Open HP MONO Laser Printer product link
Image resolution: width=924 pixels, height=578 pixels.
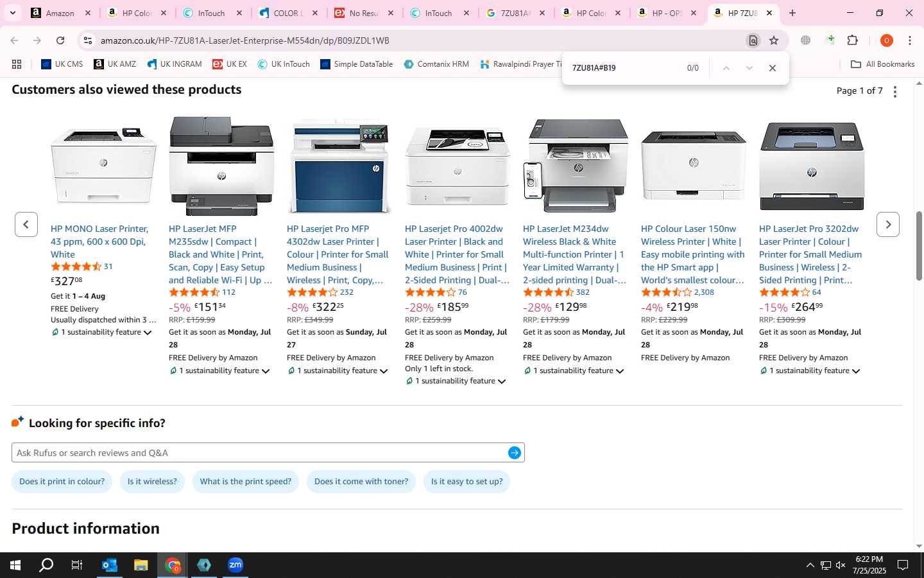click(x=99, y=241)
